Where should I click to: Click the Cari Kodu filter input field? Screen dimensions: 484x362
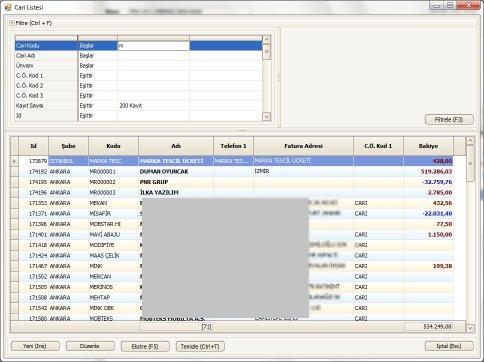click(153, 46)
